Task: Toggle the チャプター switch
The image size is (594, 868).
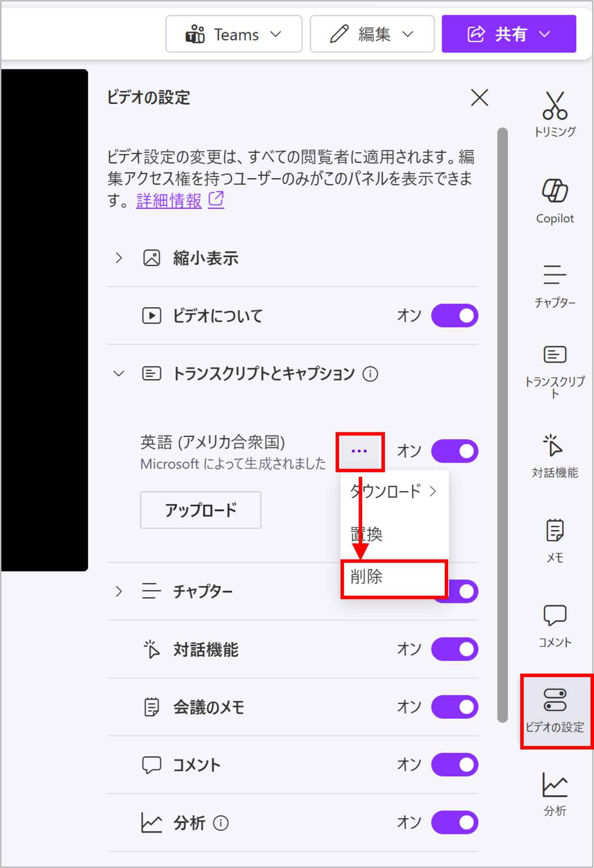Action: coord(463,591)
